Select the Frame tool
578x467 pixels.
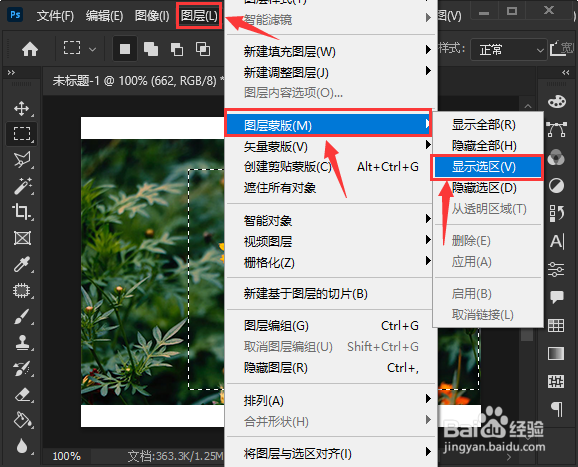pos(22,238)
